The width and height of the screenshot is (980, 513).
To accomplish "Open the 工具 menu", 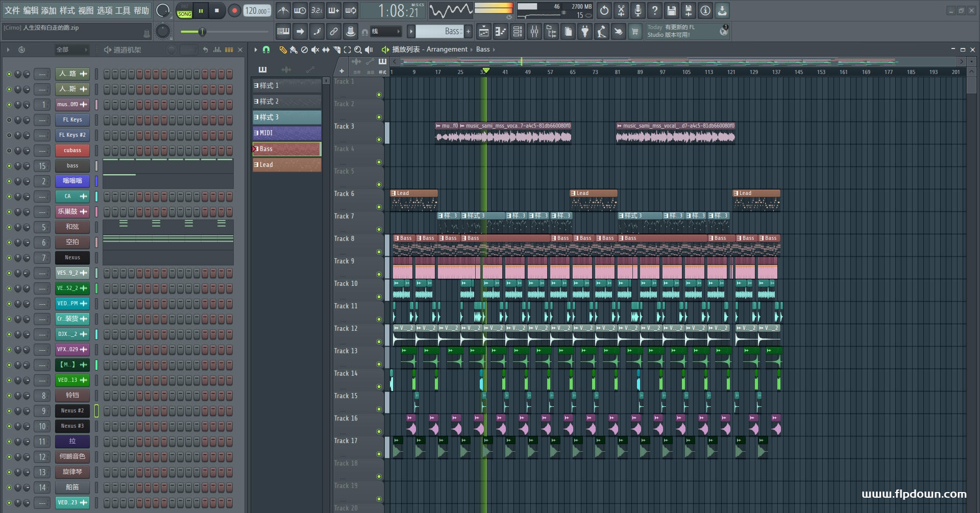I will point(122,10).
